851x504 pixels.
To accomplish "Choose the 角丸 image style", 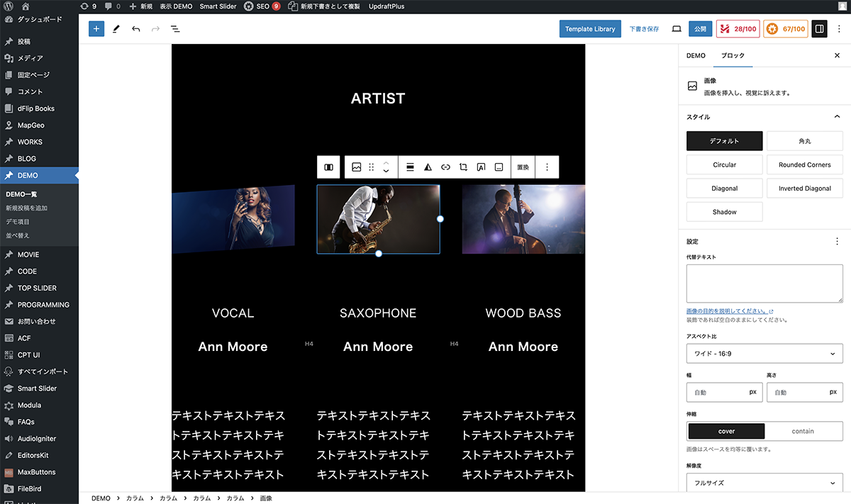I will [x=804, y=141].
